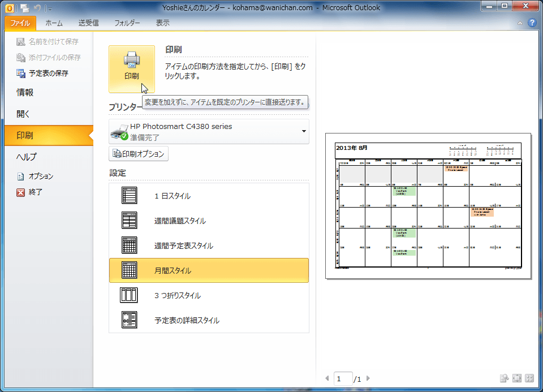
Task: Click the Outlook icon in title bar
Action: 10,7
